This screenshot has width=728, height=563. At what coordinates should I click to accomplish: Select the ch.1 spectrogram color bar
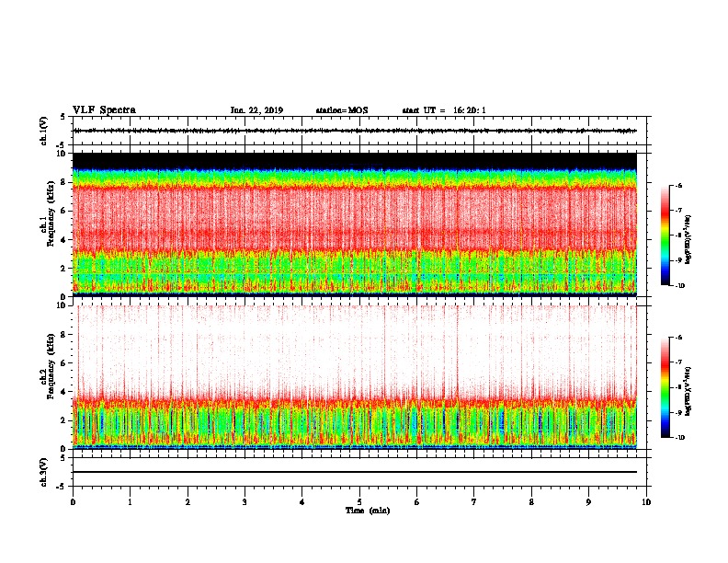pyautogui.click(x=665, y=236)
